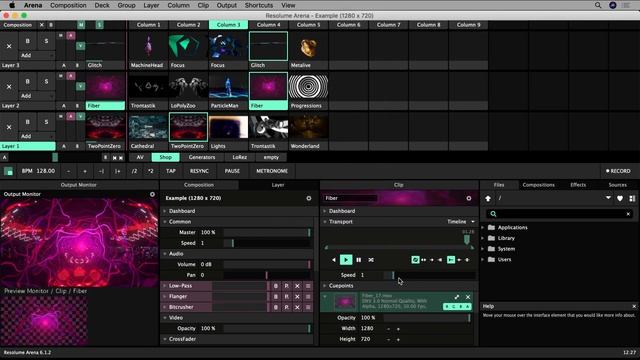The height and width of the screenshot is (360, 640).
Task: Expand the clip Dashboard section
Action: coord(325,211)
